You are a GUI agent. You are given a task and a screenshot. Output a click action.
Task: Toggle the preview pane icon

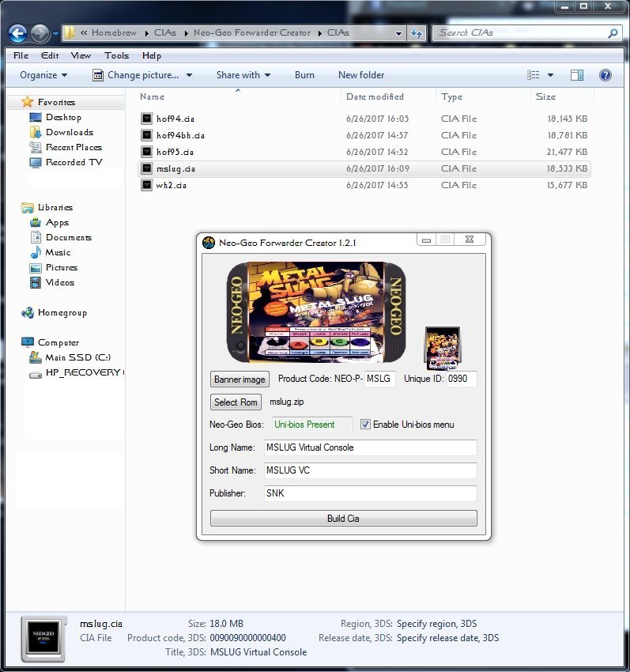(x=577, y=75)
